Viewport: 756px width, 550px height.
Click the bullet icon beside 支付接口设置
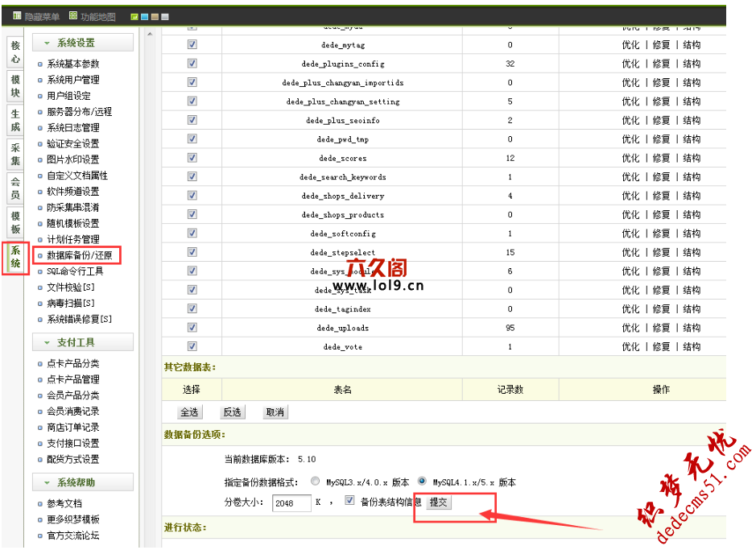pos(40,444)
